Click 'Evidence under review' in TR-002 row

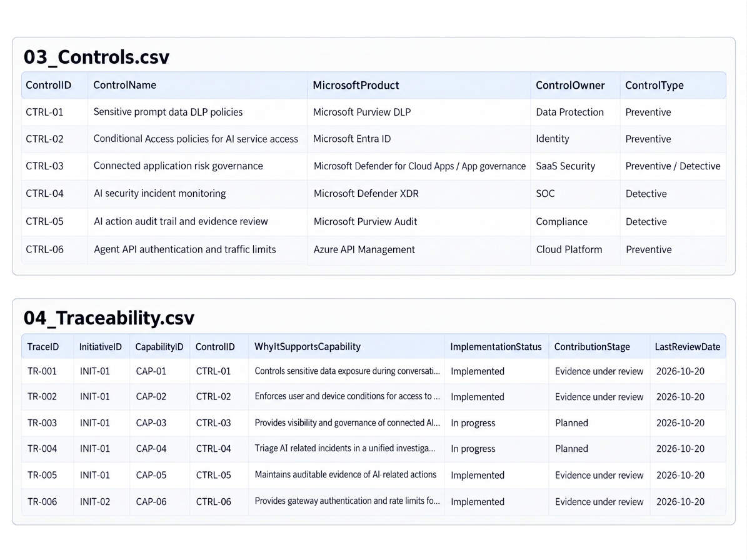599,397
